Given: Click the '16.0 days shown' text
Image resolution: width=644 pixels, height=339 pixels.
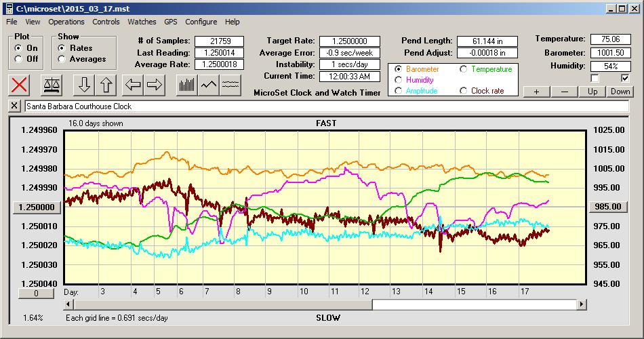Looking at the screenshot, I should tap(96, 123).
